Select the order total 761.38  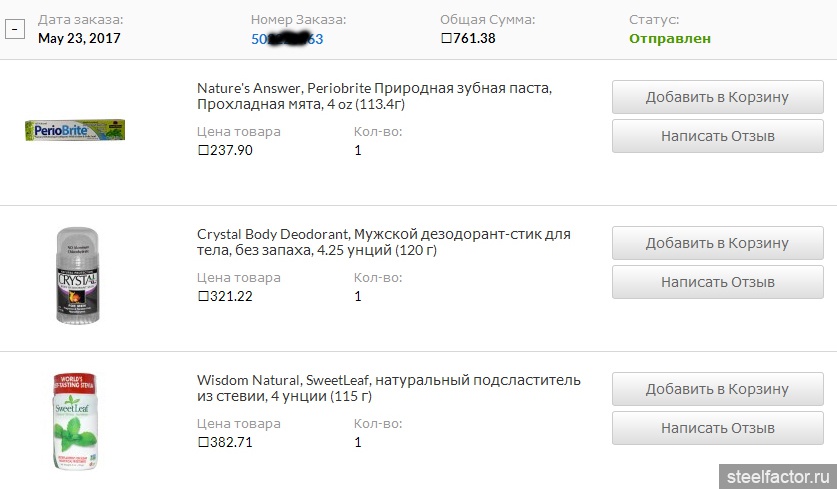[468, 38]
